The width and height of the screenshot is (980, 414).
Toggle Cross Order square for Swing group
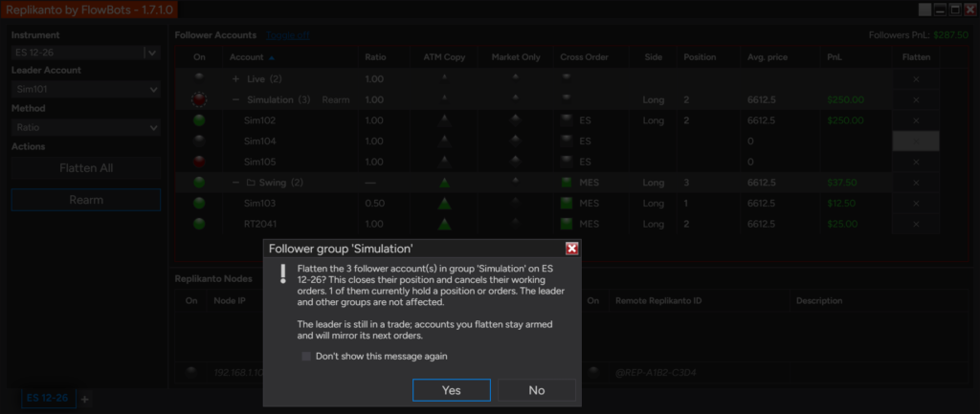[x=567, y=183]
